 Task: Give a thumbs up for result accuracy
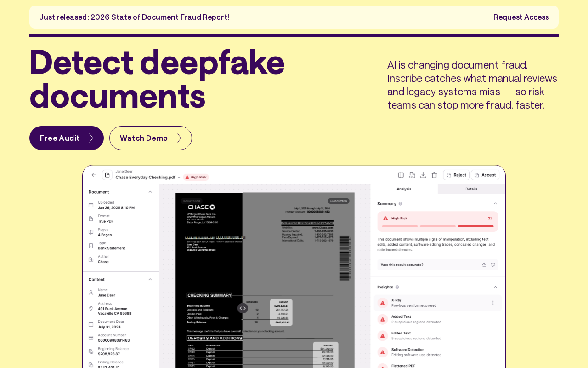tap(484, 265)
